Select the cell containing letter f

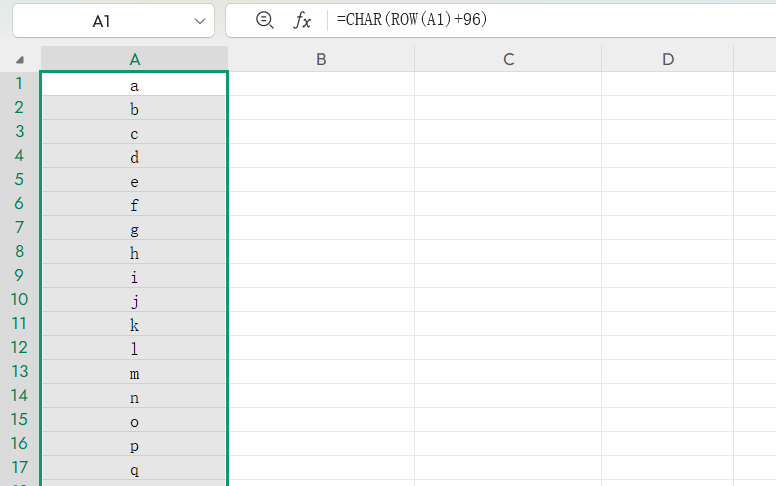coord(134,205)
